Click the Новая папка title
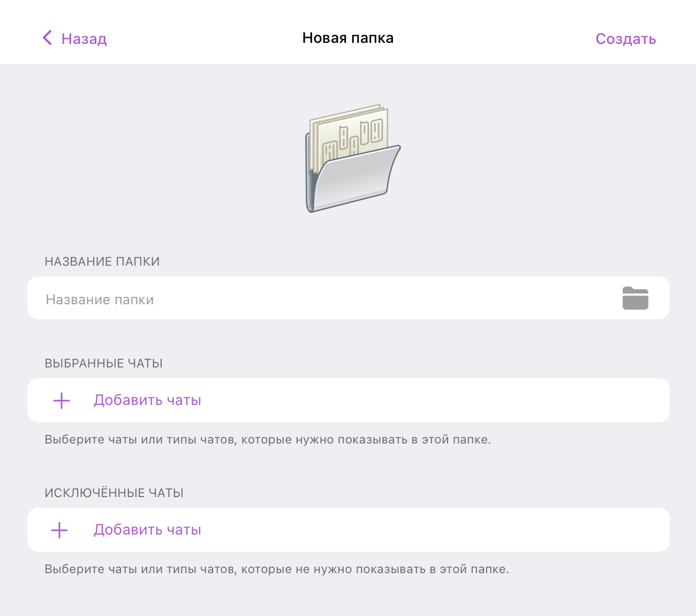 click(348, 38)
